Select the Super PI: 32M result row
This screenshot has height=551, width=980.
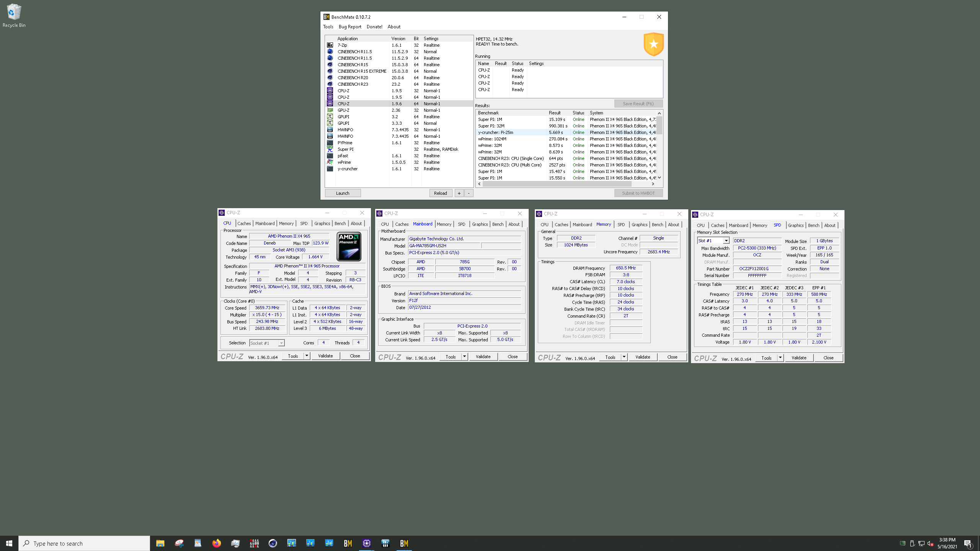coord(567,126)
